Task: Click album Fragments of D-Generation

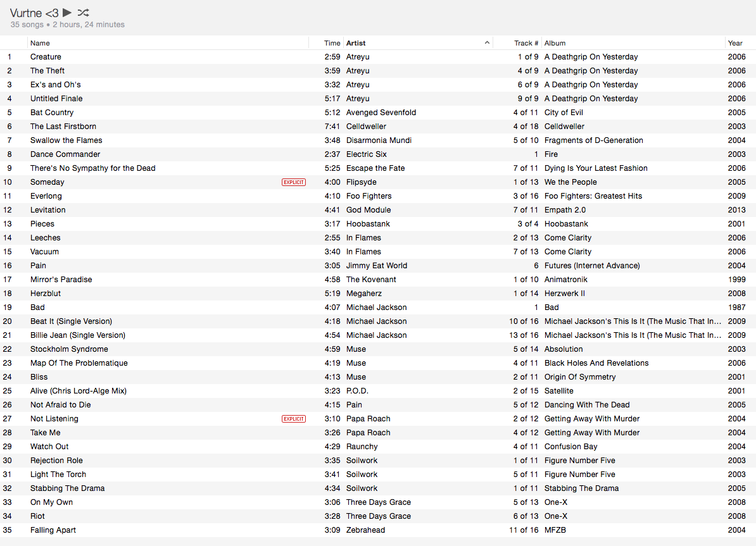Action: click(593, 140)
